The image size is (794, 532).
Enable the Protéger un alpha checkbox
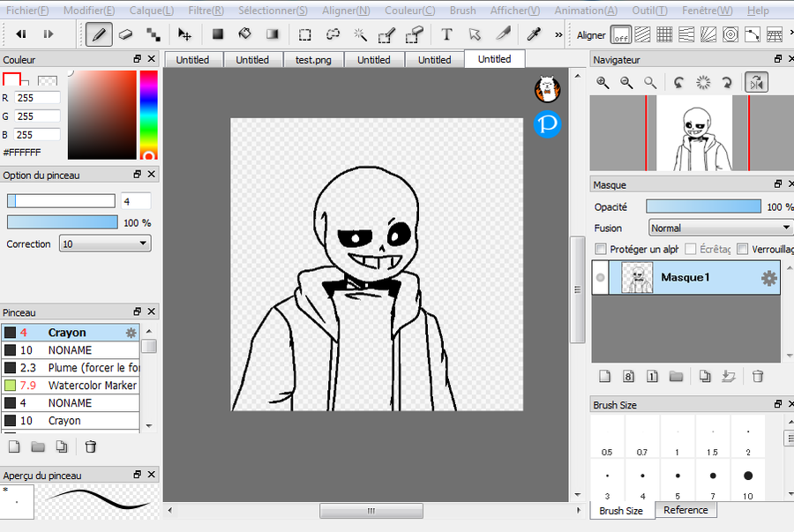(x=601, y=249)
